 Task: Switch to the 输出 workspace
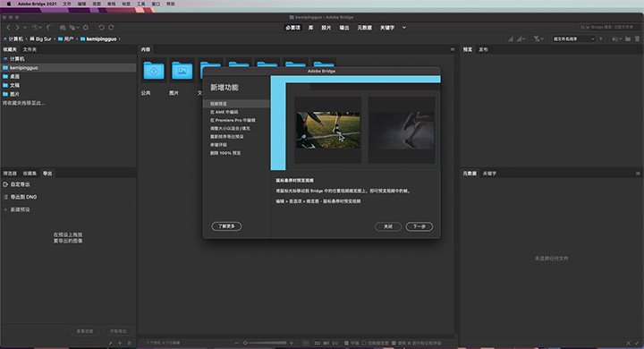click(x=344, y=28)
